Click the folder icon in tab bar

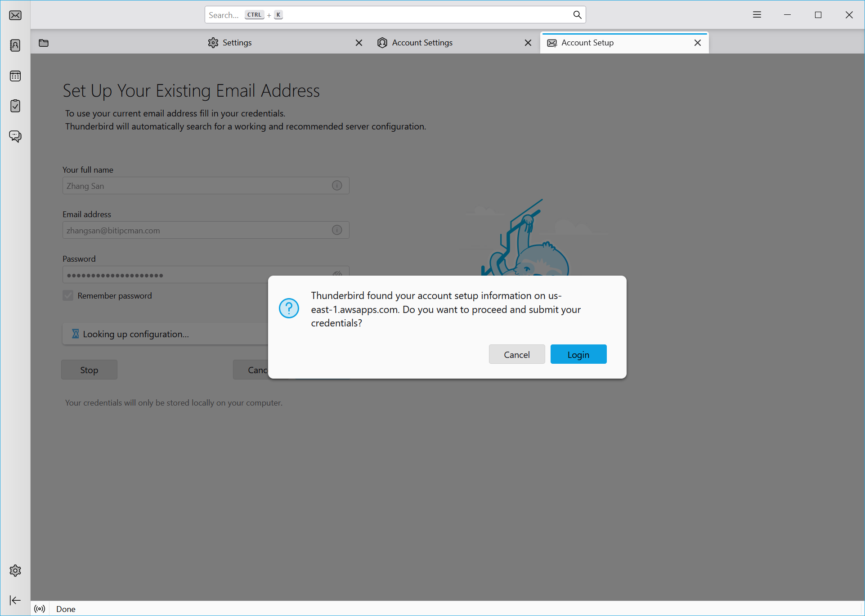[44, 43]
